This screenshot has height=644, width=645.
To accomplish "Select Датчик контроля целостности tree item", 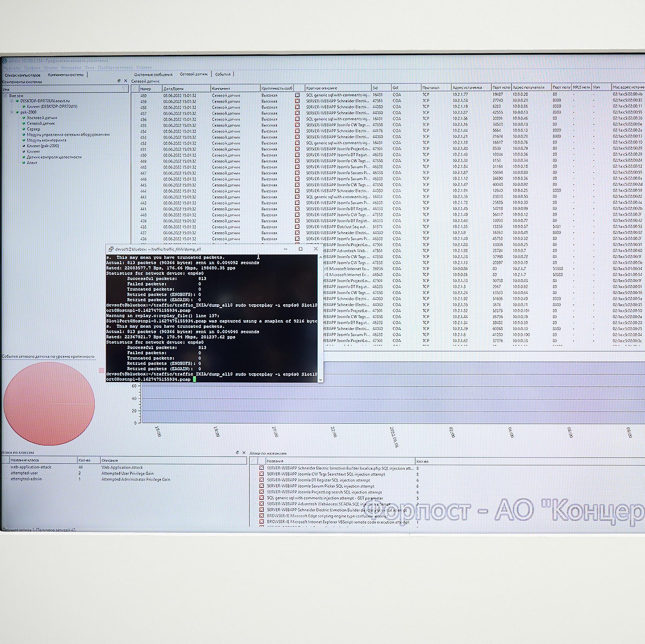I will coord(54,157).
